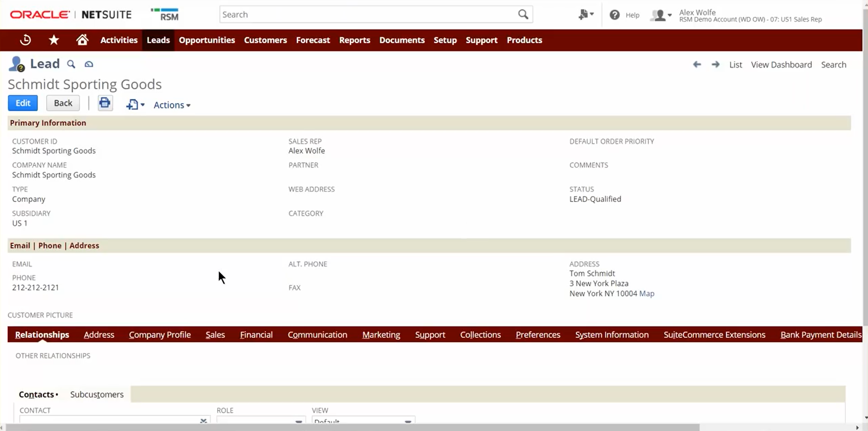The image size is (868, 431).
Task: Go to next record with right arrow
Action: tap(715, 65)
